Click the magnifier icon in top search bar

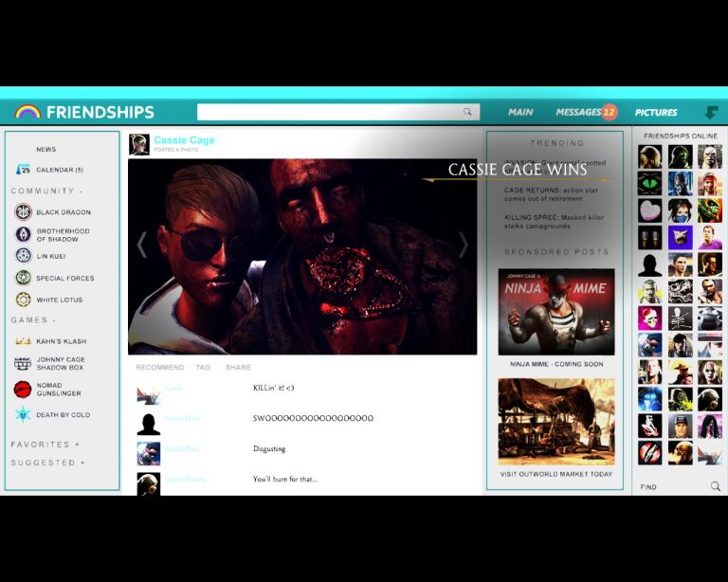pyautogui.click(x=467, y=112)
